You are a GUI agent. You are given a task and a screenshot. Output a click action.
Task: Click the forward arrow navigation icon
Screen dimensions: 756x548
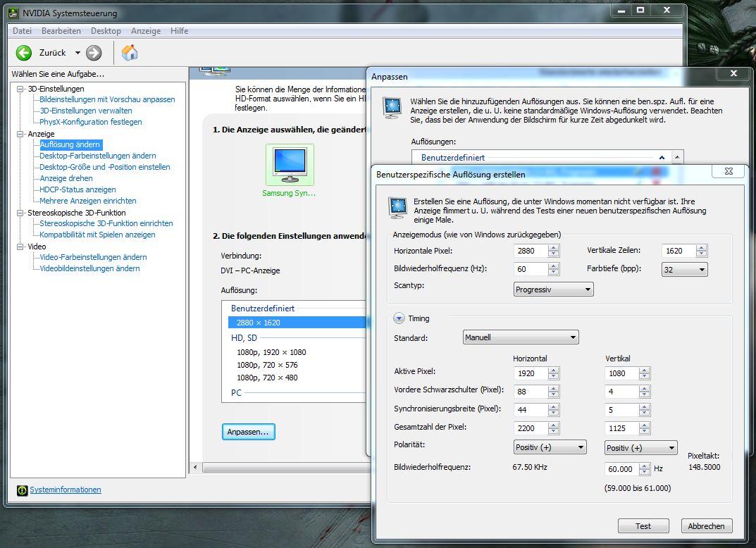(94, 53)
